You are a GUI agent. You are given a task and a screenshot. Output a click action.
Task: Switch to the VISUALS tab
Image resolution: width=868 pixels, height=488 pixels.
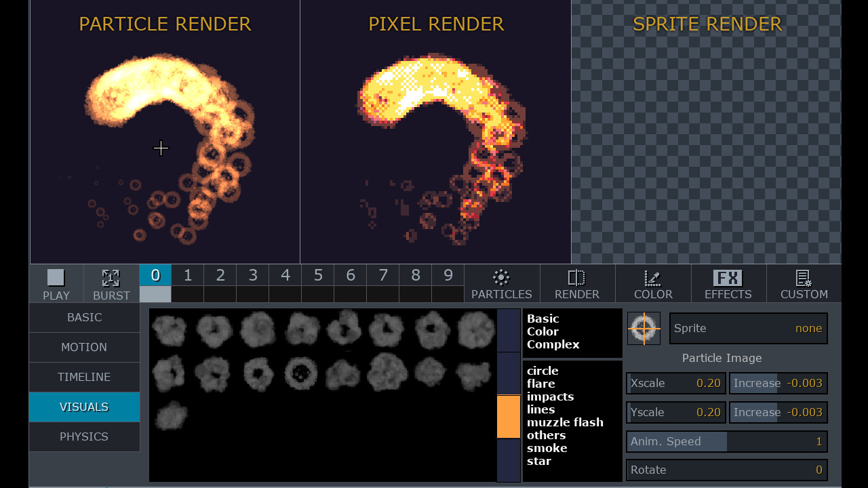pyautogui.click(x=84, y=407)
